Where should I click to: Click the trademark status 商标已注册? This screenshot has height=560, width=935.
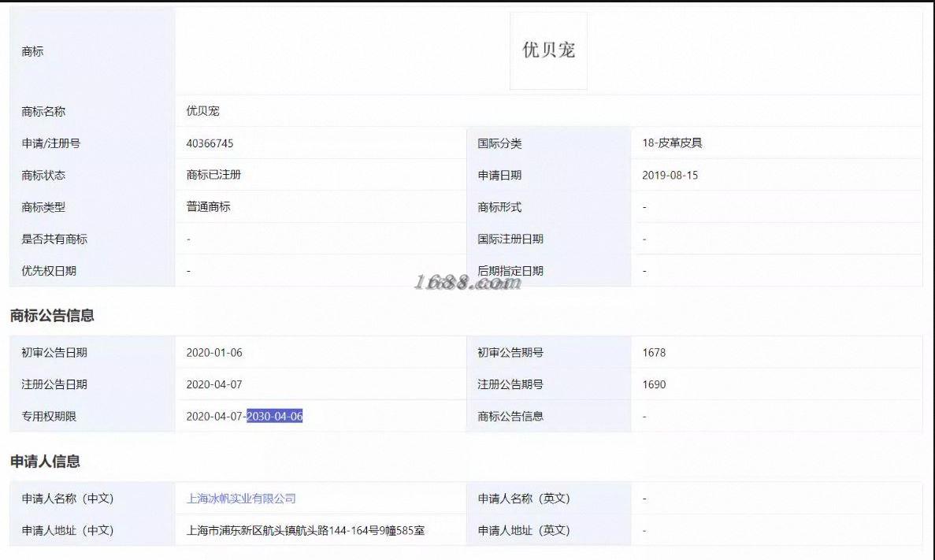coord(213,175)
